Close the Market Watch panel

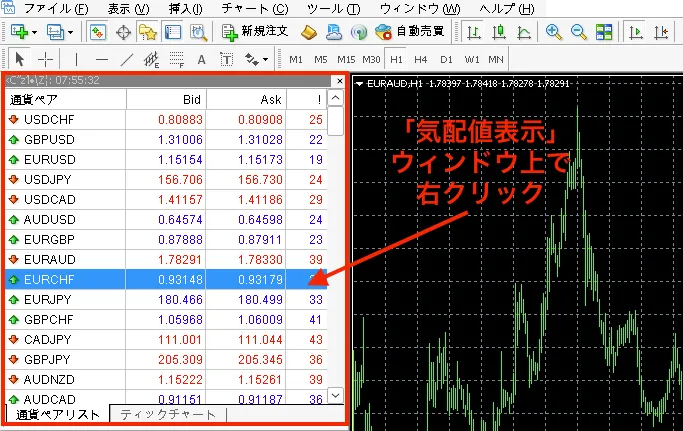(x=339, y=81)
